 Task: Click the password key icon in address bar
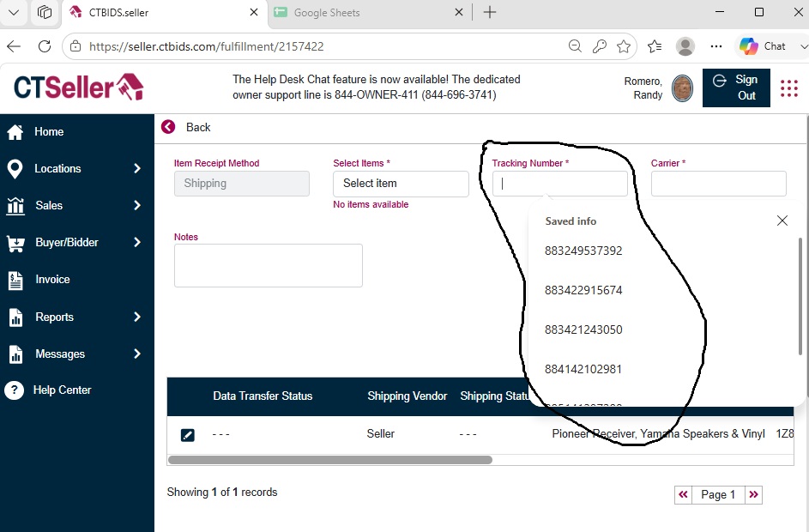[x=599, y=46]
